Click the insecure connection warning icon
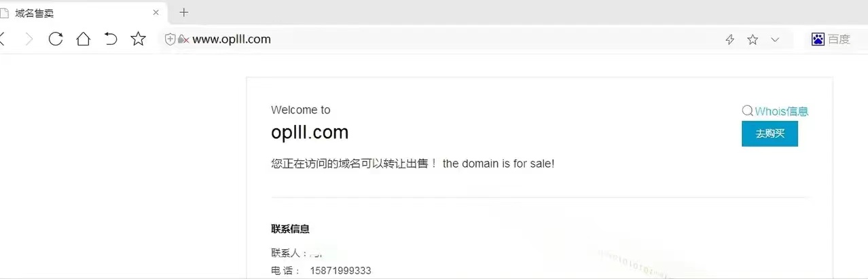This screenshot has height=279, width=868. 183,39
